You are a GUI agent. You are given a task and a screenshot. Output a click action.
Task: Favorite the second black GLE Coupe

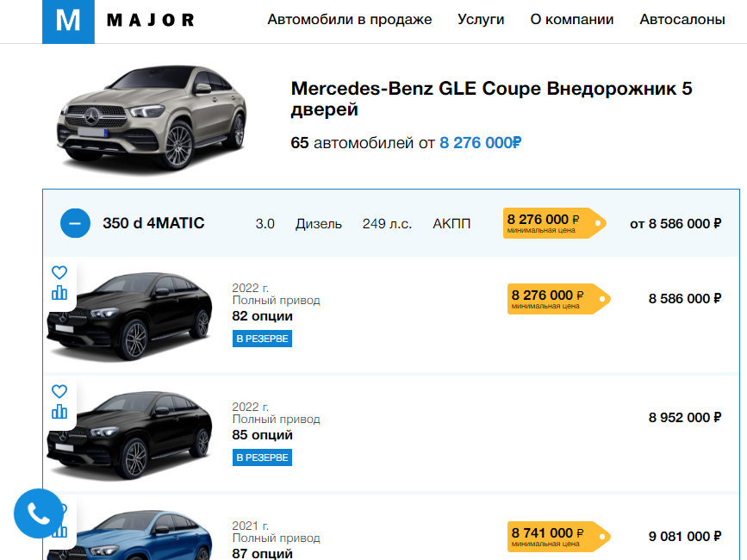click(x=59, y=391)
